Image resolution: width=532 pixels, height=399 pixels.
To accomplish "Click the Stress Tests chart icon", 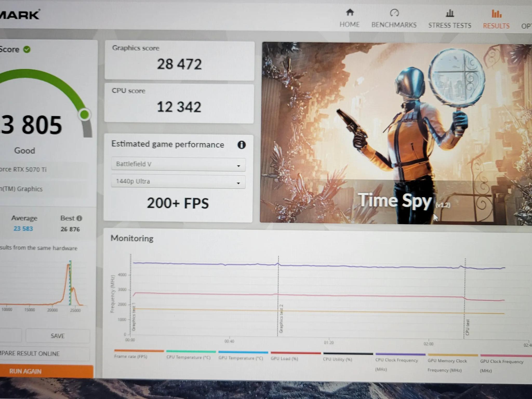I will click(450, 13).
